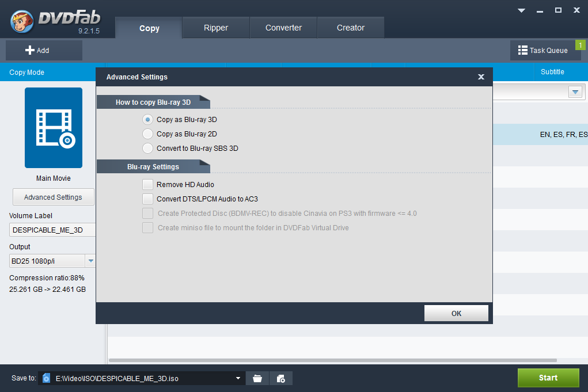Click the Copy Mode header
588x392 pixels.
tap(48, 73)
